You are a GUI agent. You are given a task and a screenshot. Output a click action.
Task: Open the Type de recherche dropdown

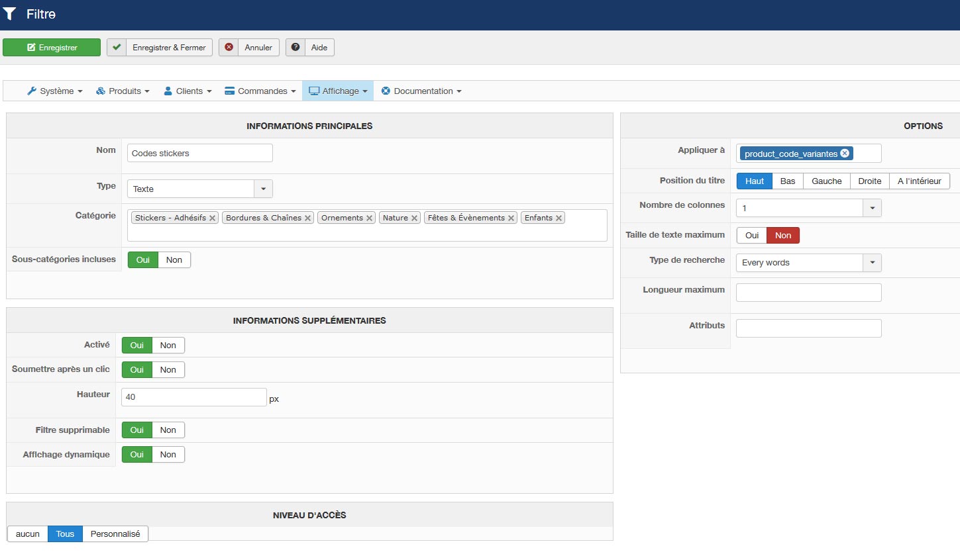872,263
